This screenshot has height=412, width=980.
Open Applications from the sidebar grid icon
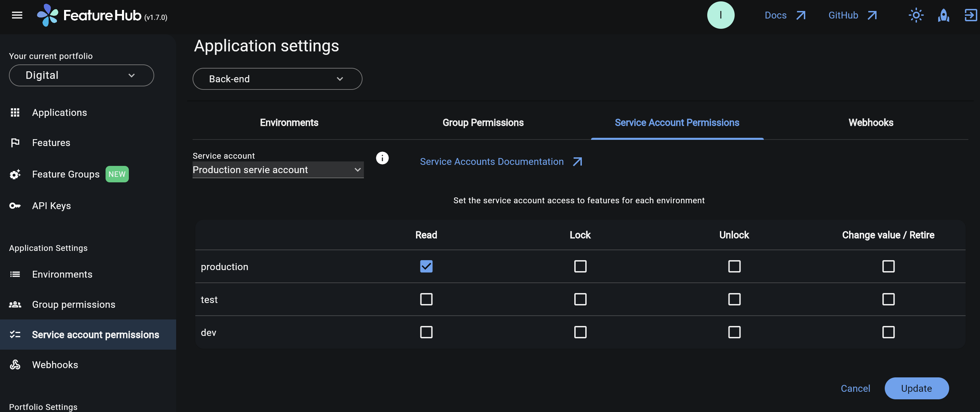click(15, 112)
